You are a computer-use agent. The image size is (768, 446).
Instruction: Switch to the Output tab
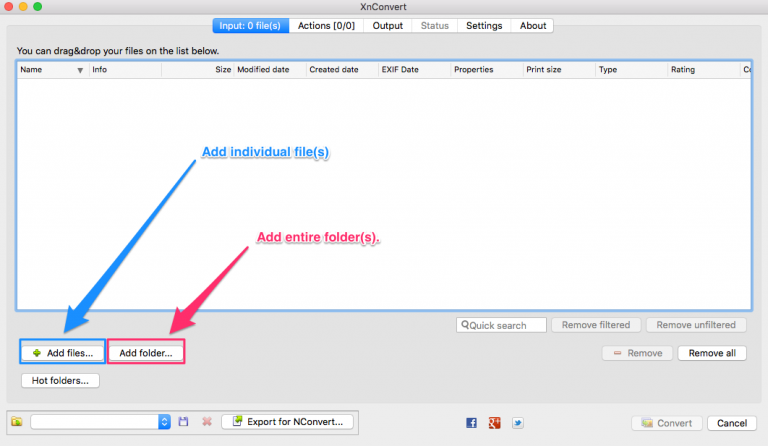(x=387, y=25)
